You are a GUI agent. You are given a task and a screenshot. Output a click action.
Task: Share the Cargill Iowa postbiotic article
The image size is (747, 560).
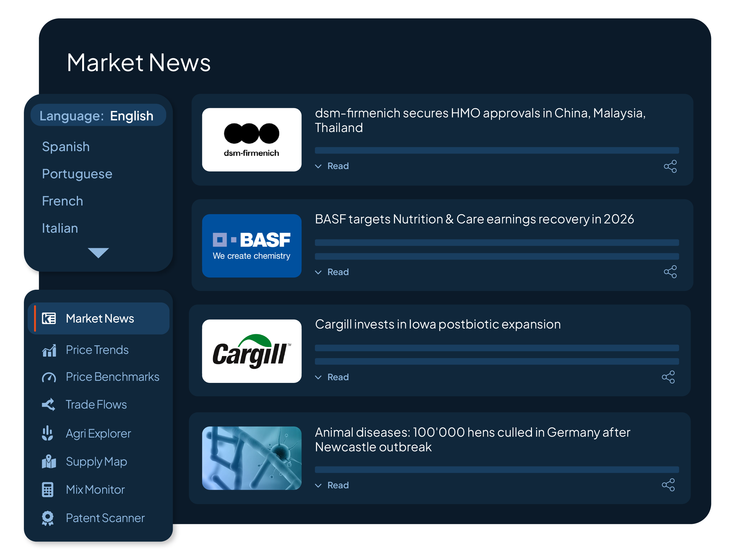(668, 377)
